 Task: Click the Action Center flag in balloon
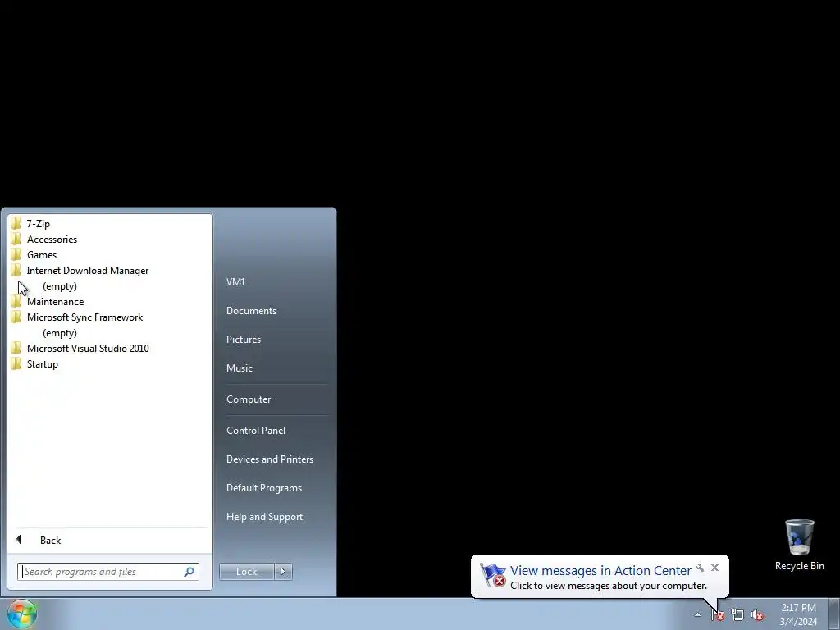tap(493, 575)
